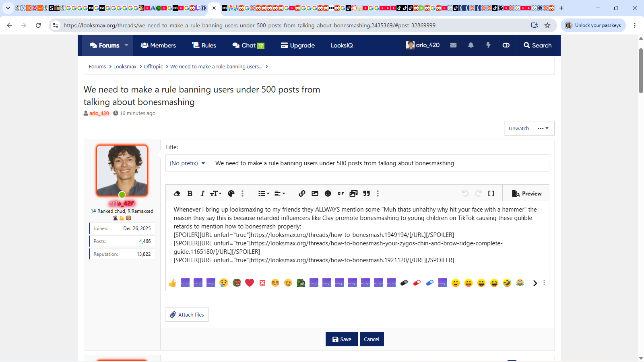The image size is (644, 362).
Task: Open the text color palette
Action: [231, 193]
